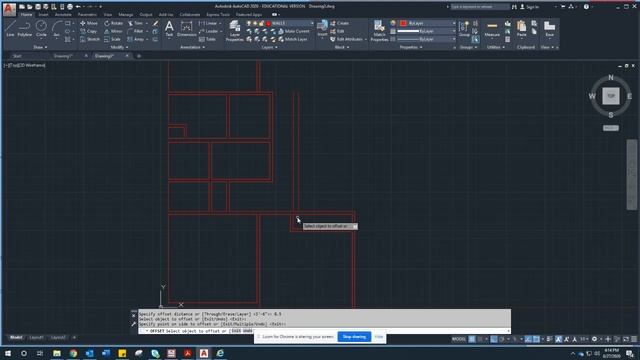Click the Table annotation tool
The width and height of the screenshot is (640, 360).
point(207,39)
